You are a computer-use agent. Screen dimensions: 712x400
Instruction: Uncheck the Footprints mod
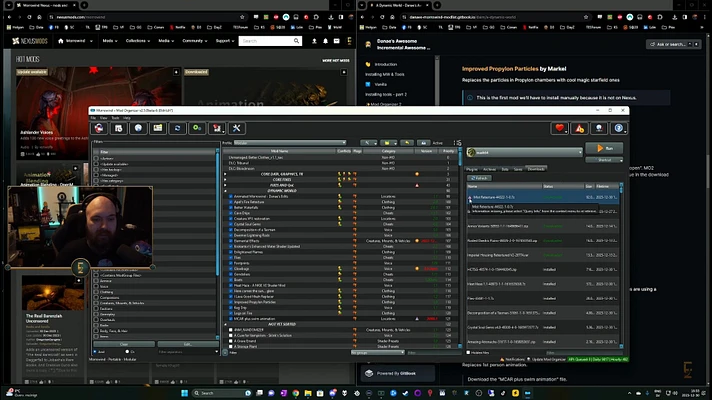(231, 263)
